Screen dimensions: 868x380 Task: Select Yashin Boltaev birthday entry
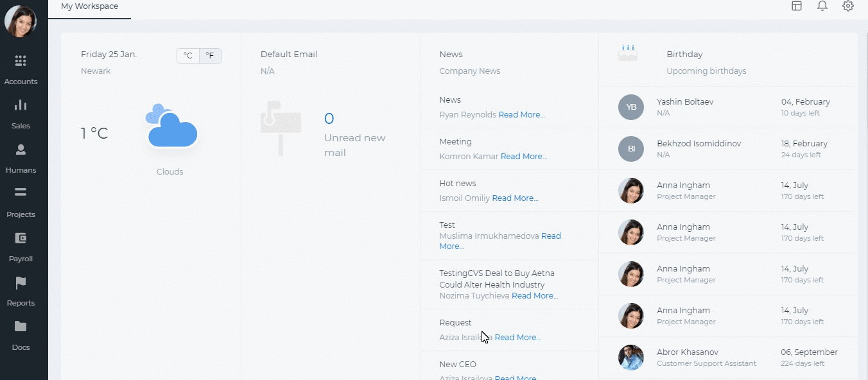pos(685,102)
